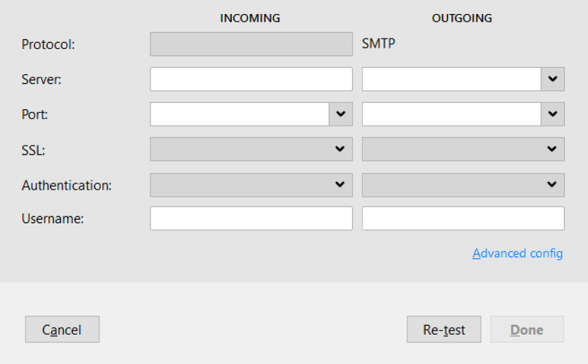Click the incoming Port text field
The height and width of the screenshot is (364, 588).
click(x=239, y=114)
